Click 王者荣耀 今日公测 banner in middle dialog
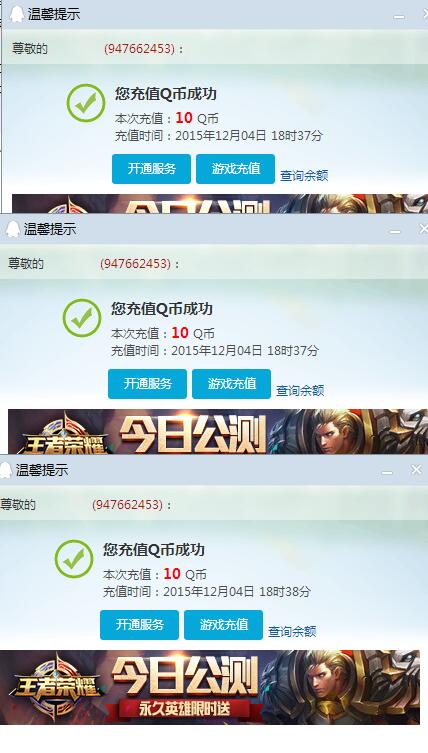This screenshot has width=428, height=753. [218, 431]
